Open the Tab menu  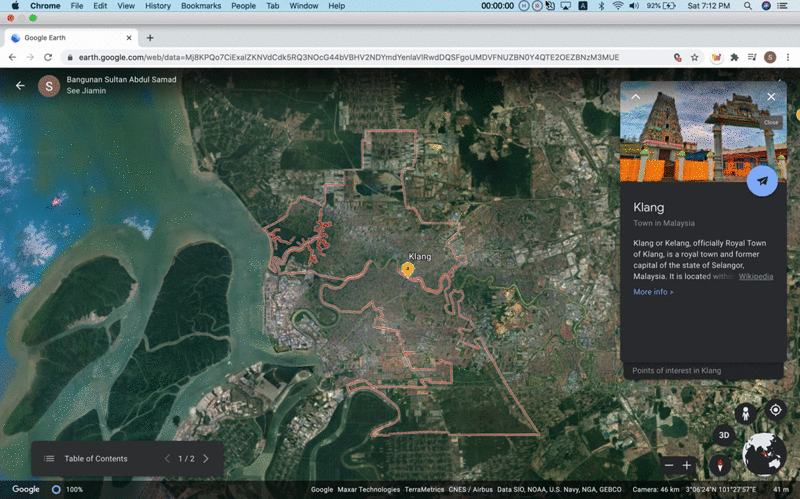[272, 6]
